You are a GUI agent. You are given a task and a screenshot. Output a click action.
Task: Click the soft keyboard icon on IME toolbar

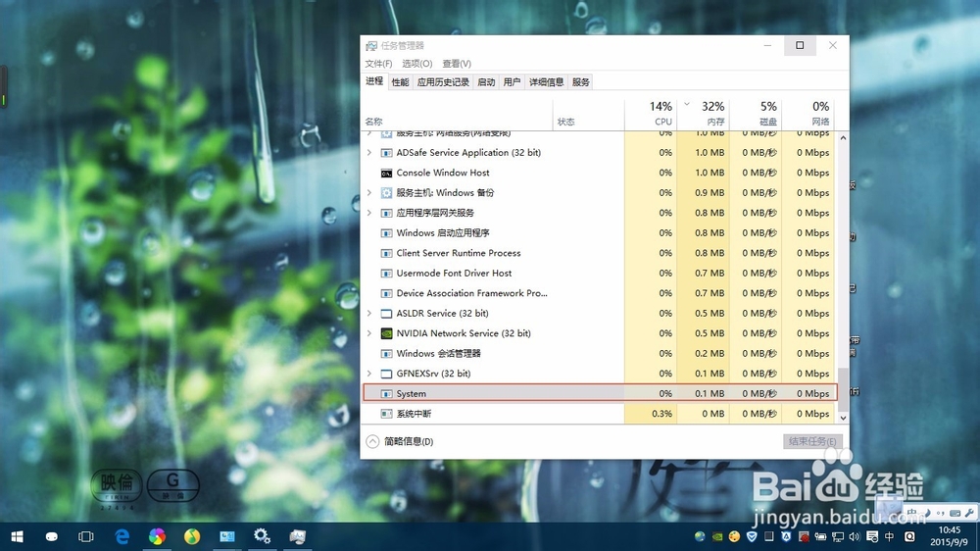(955, 514)
